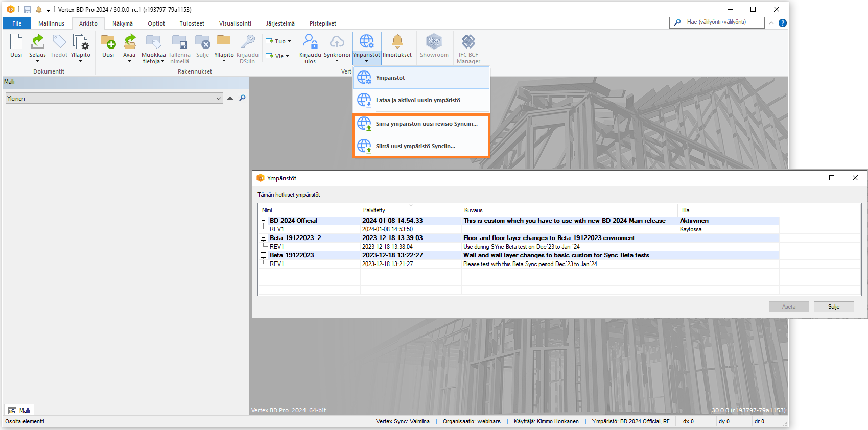The height and width of the screenshot is (430, 868).
Task: Collapse the Beta 19122023_2 environment row
Action: (x=264, y=238)
